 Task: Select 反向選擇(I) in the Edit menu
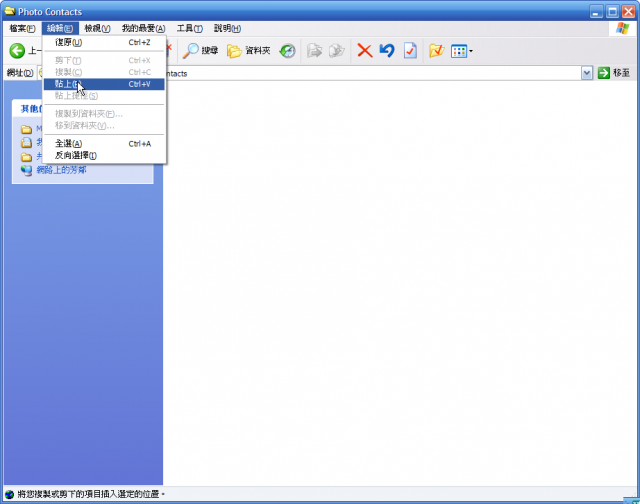click(x=104, y=155)
